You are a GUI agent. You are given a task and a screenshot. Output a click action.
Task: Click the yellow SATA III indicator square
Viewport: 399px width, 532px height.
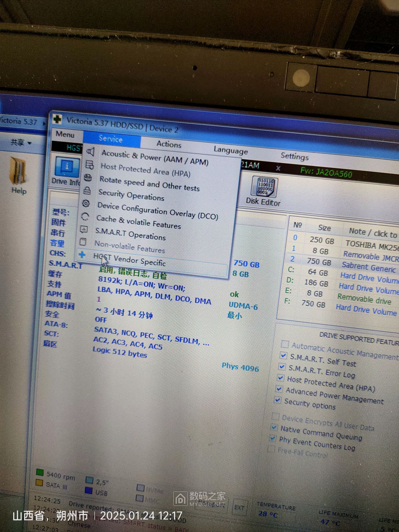pyautogui.click(x=39, y=483)
